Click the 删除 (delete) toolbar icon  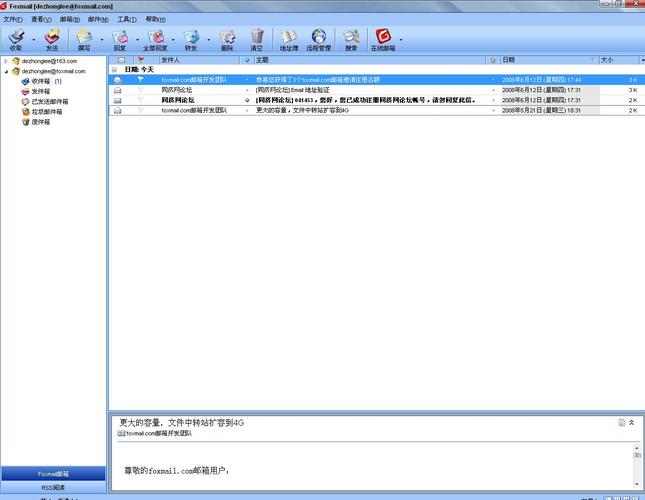[x=227, y=39]
